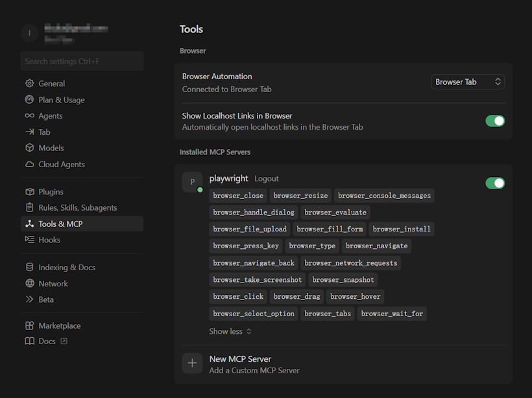Go to Rules, Skills, Subagents settings
This screenshot has width=532, height=398.
point(77,207)
